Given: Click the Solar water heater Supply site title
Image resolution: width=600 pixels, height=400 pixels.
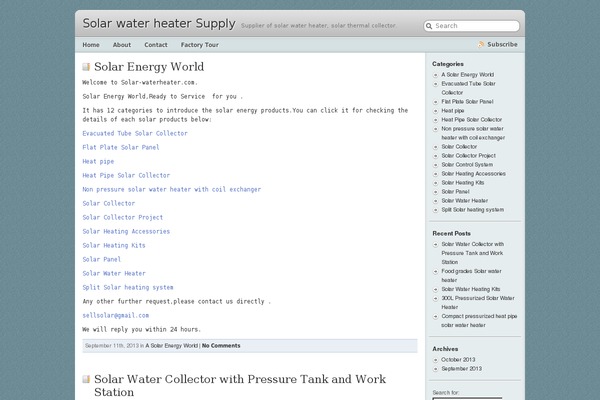Looking at the screenshot, I should click(x=159, y=23).
